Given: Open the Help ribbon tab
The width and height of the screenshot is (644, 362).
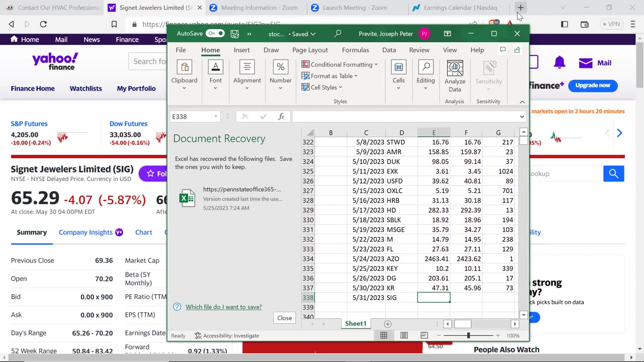Looking at the screenshot, I should coord(477,50).
